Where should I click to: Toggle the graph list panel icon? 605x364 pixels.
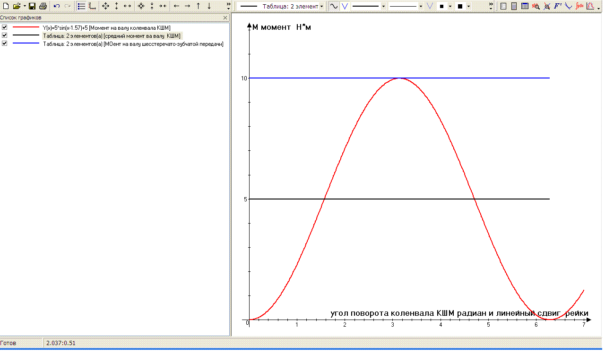click(81, 6)
